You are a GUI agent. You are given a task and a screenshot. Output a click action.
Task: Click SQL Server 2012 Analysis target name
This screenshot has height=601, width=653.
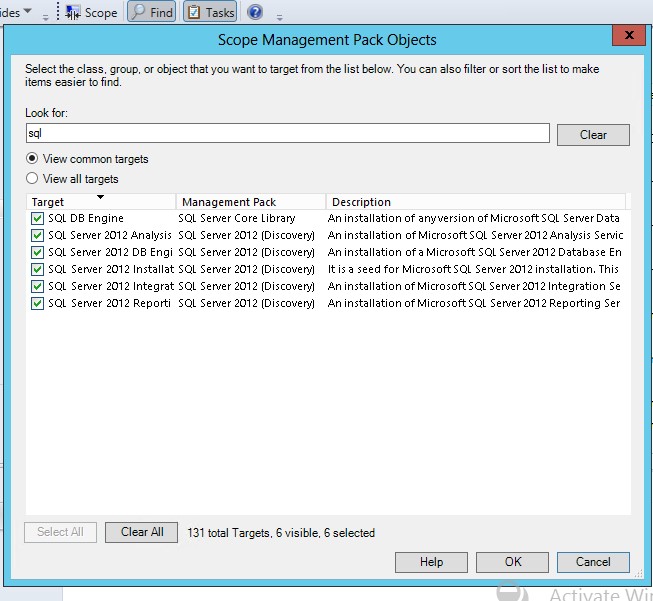110,235
